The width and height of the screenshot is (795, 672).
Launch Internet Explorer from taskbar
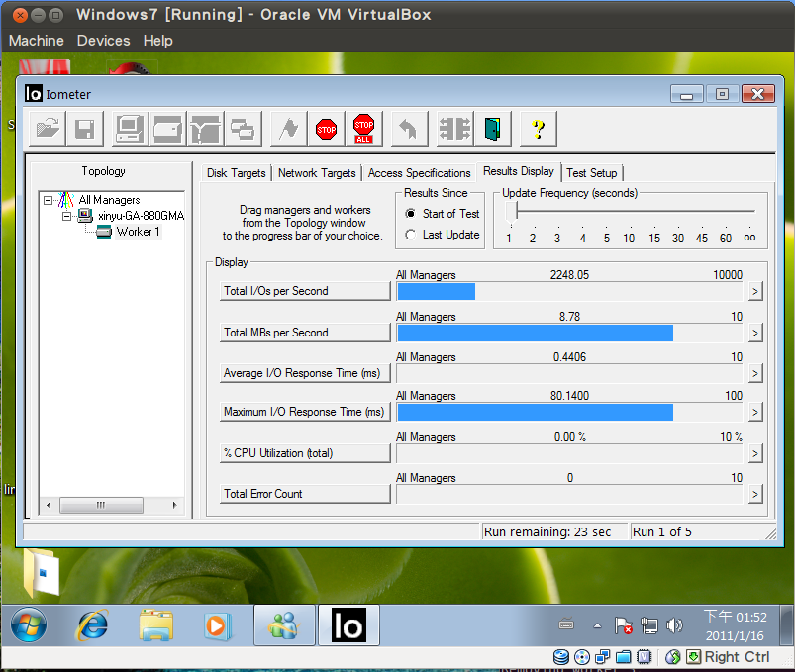[92, 624]
